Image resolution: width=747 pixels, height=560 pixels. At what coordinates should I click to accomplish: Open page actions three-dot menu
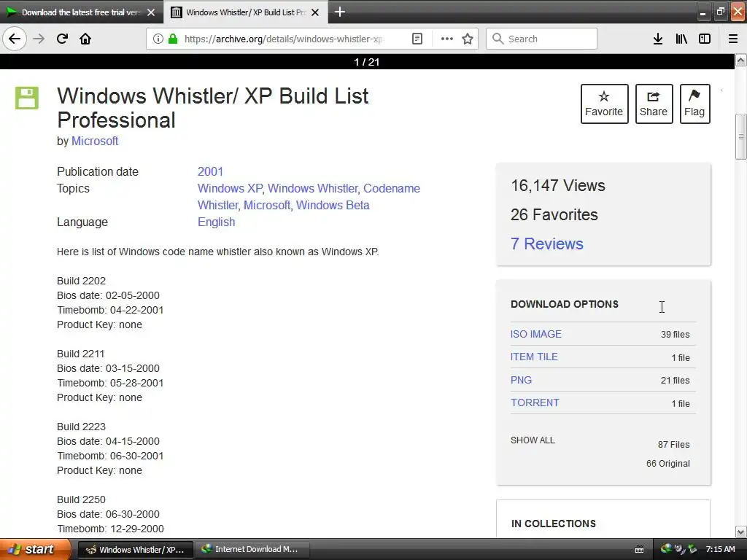[447, 39]
